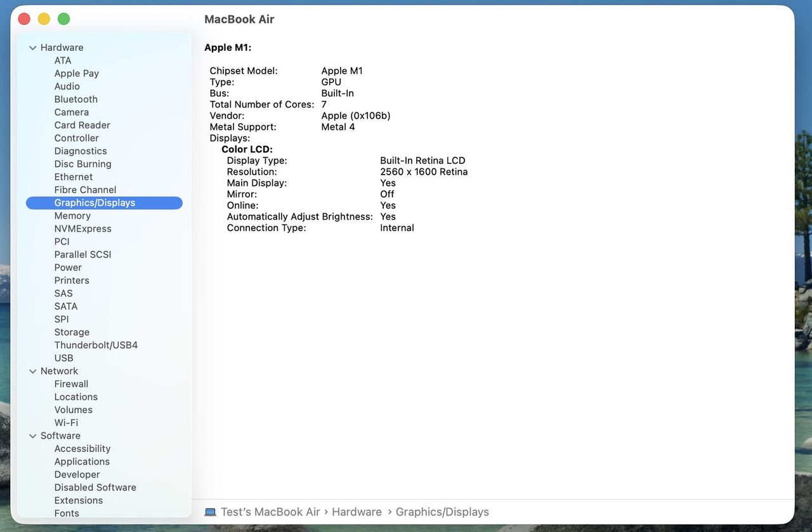The width and height of the screenshot is (812, 532).
Task: Select NVMExpress in the sidebar
Action: tap(83, 229)
